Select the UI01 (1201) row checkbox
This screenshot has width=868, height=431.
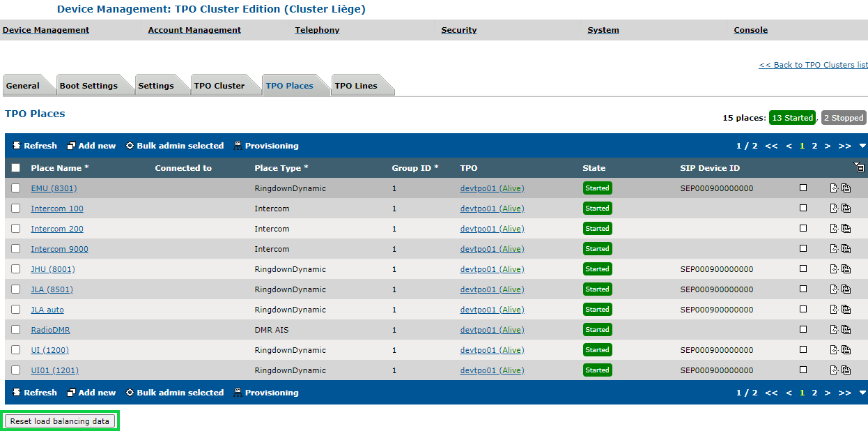pyautogui.click(x=15, y=370)
